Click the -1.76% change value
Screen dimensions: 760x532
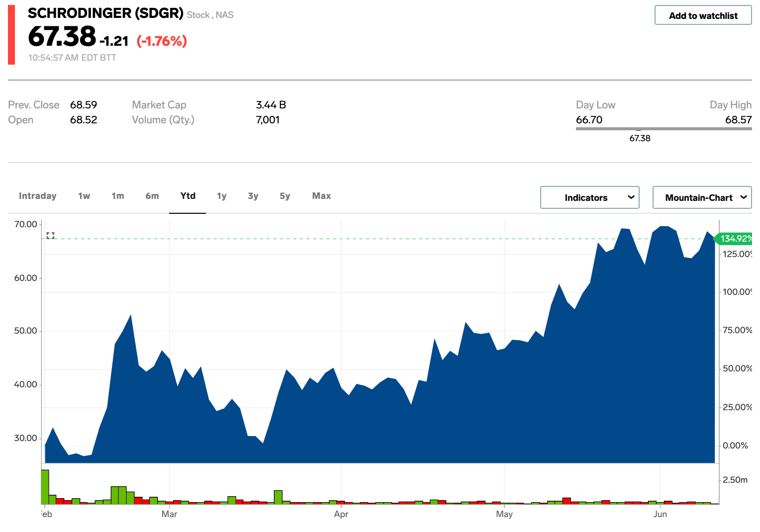(x=162, y=41)
